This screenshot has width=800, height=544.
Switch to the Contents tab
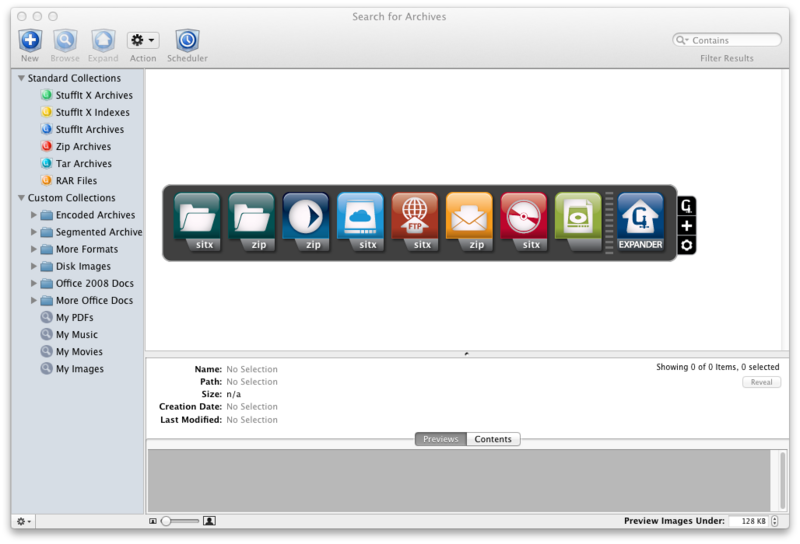coord(493,439)
